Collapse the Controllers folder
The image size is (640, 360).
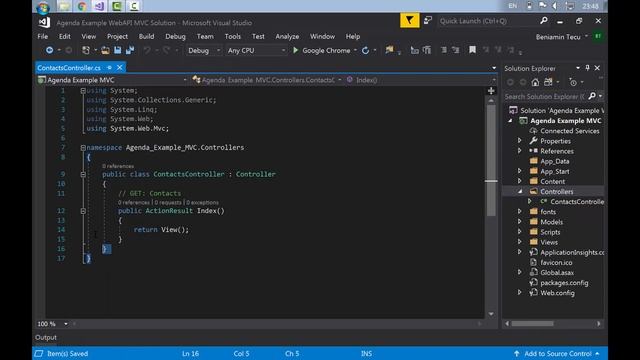pos(520,191)
